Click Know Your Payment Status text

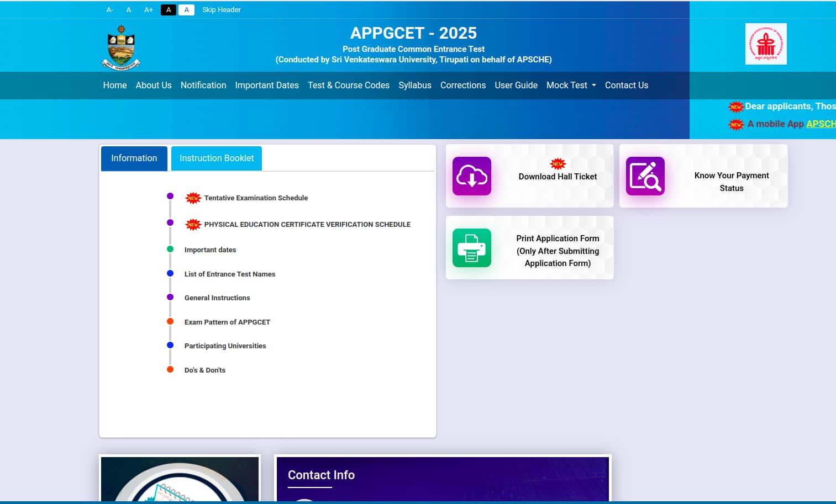click(x=732, y=182)
